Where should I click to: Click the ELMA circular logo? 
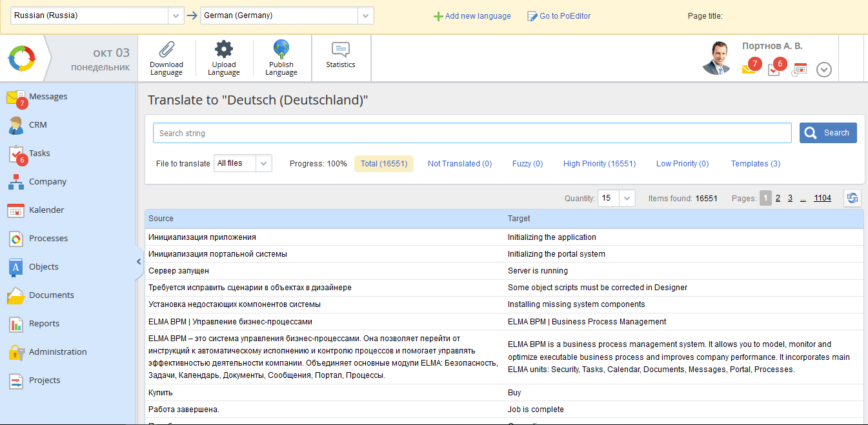(22, 59)
